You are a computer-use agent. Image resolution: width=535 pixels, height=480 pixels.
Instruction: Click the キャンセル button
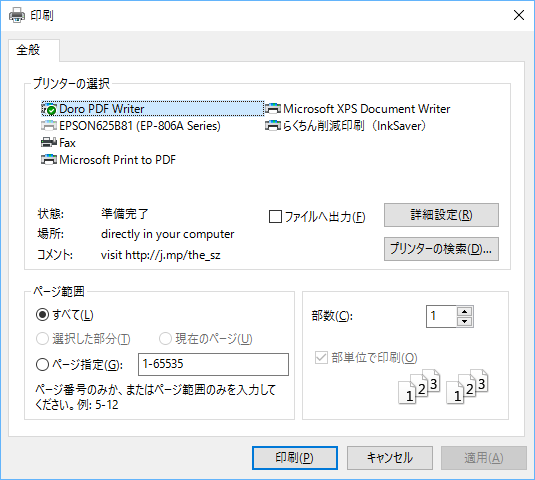390,458
